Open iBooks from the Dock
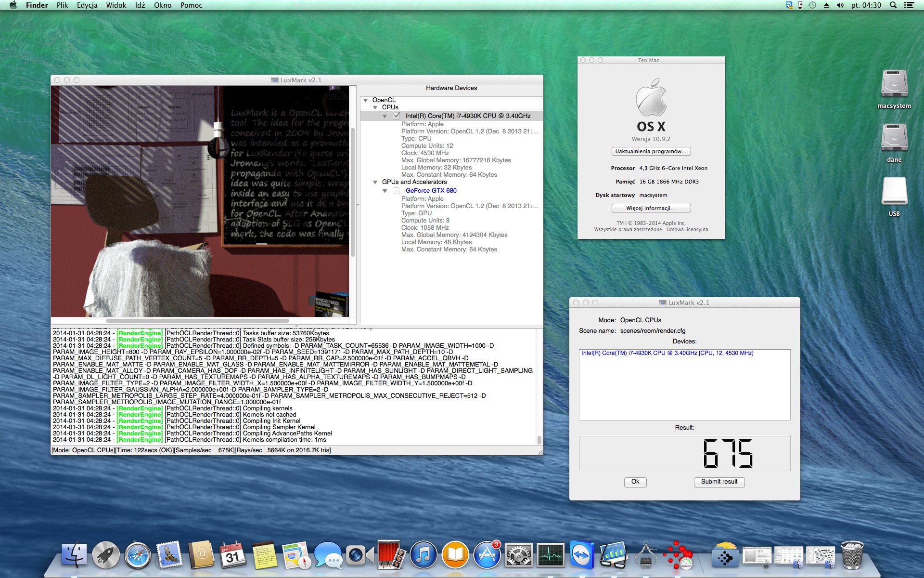The height and width of the screenshot is (578, 924). [455, 555]
